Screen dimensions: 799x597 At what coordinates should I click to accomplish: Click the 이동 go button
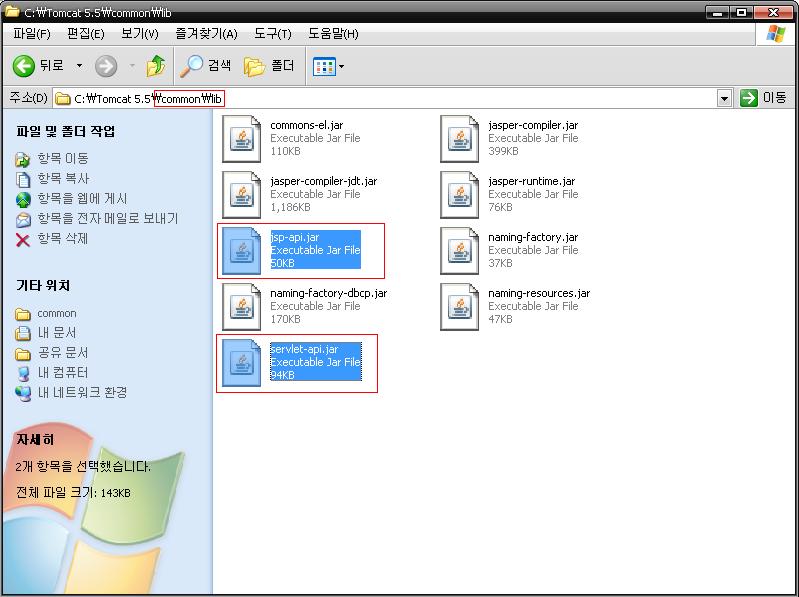[x=763, y=97]
